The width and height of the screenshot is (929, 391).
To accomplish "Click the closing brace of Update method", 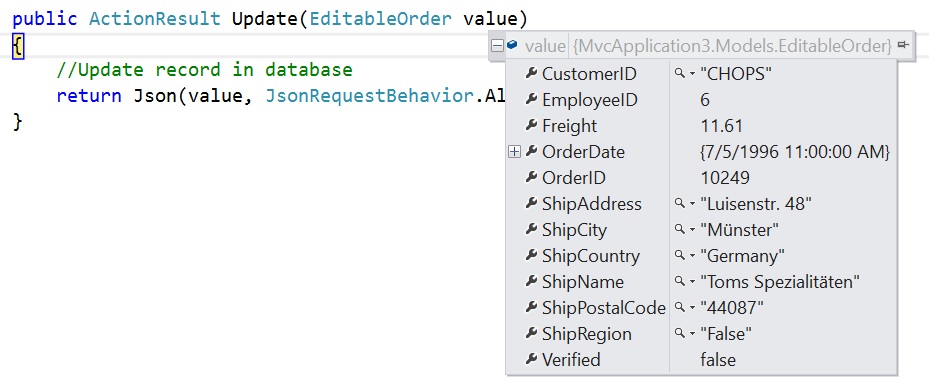I will (18, 122).
